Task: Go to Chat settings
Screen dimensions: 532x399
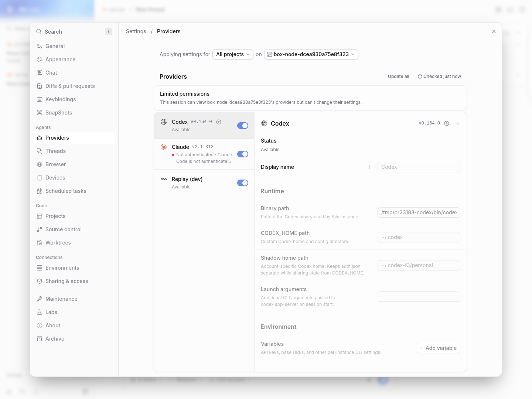Action: pos(74,73)
